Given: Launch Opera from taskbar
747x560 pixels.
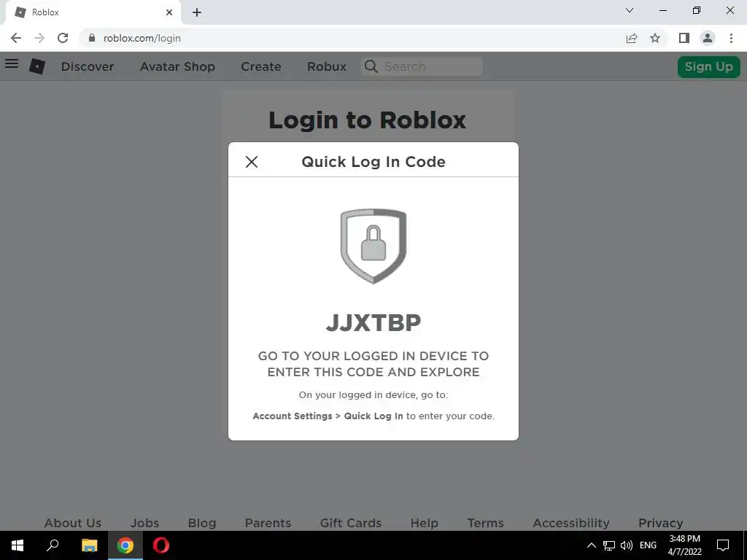Looking at the screenshot, I should click(161, 545).
